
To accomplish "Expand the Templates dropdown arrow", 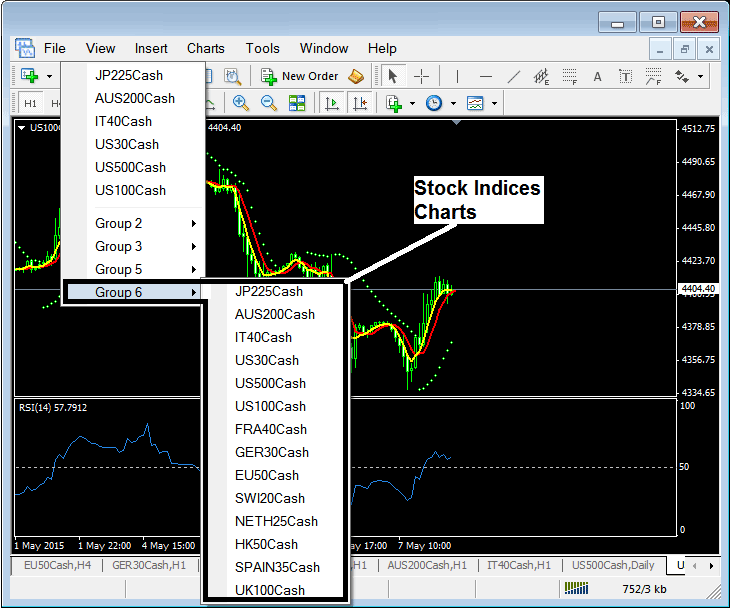I will 494,103.
